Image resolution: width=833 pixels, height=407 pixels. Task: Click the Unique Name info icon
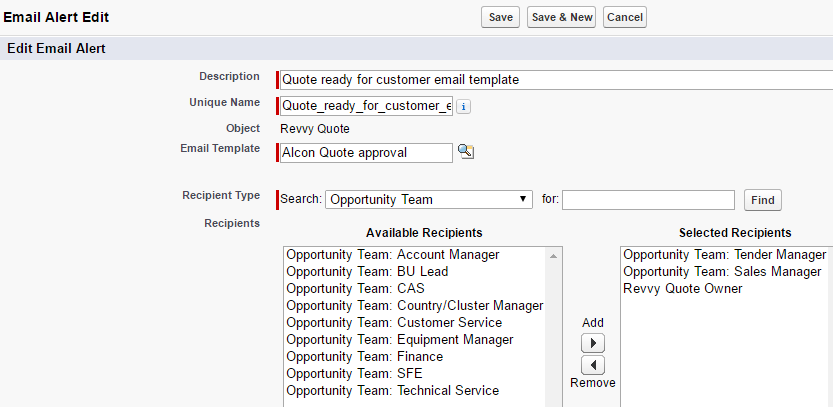tap(464, 106)
